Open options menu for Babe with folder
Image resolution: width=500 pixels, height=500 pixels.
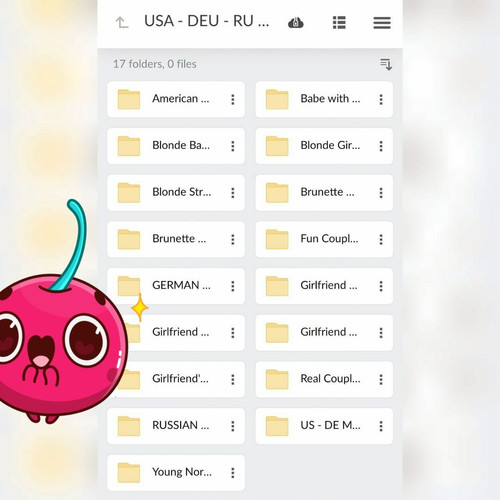coord(381,99)
